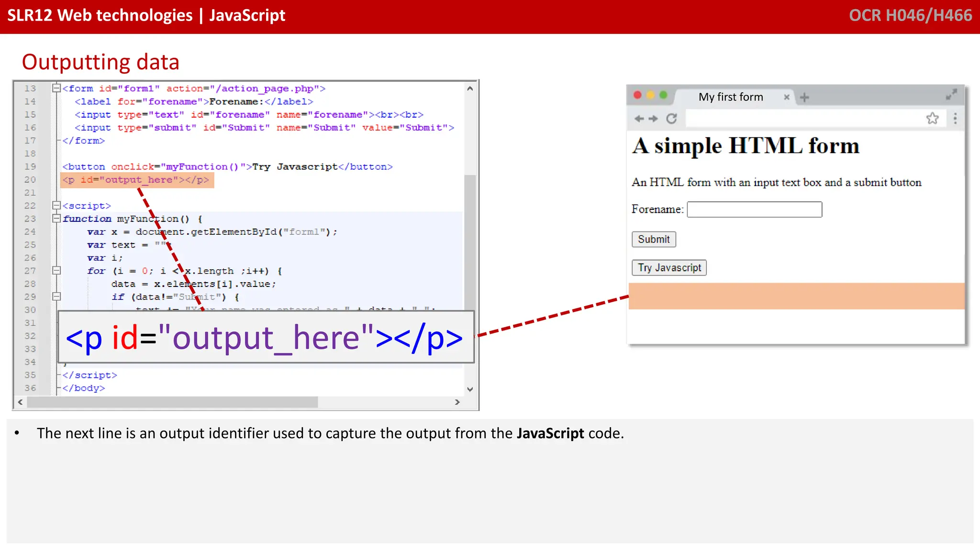980x551 pixels.
Task: Click the closing script tag on line 35
Action: [89, 375]
